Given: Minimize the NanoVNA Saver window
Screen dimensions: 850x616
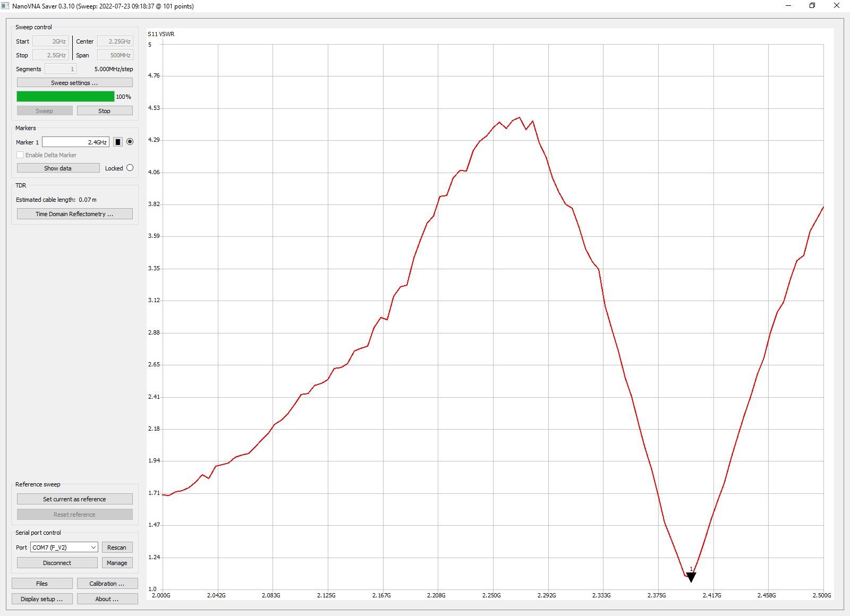Looking at the screenshot, I should (788, 6).
